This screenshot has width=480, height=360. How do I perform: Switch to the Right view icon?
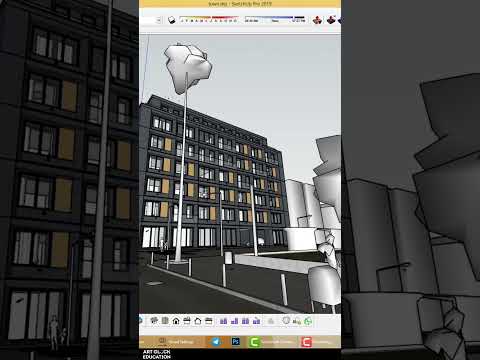point(187,321)
